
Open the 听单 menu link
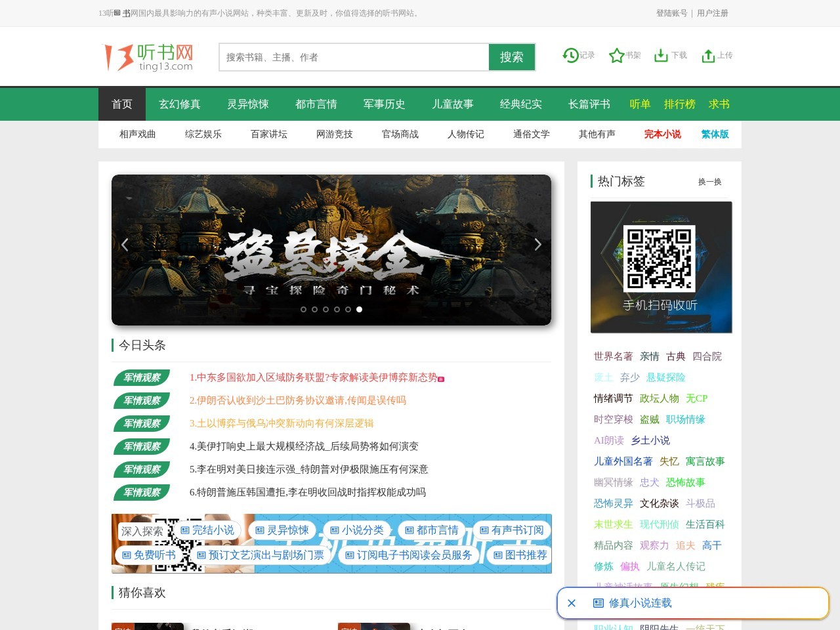point(640,104)
